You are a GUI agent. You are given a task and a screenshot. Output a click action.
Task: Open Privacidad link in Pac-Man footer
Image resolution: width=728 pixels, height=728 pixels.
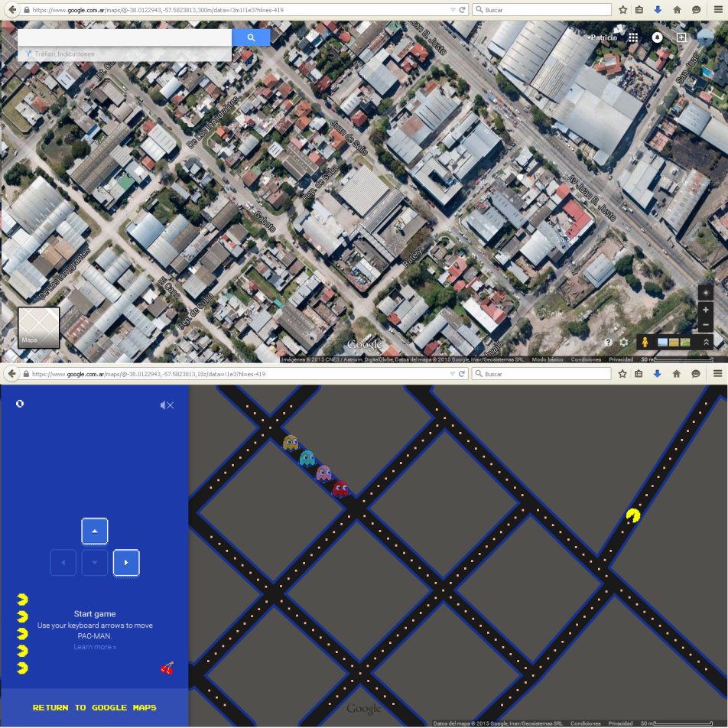[620, 723]
